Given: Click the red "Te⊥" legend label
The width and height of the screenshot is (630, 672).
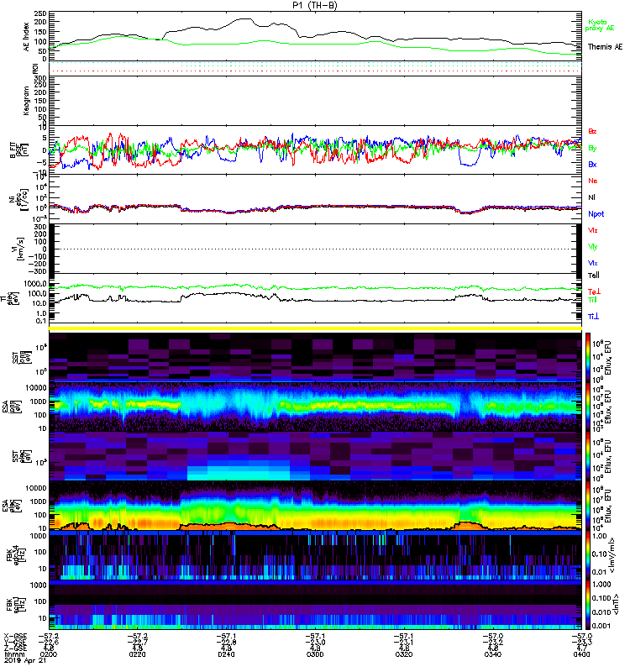Looking at the screenshot, I should click(x=594, y=291).
